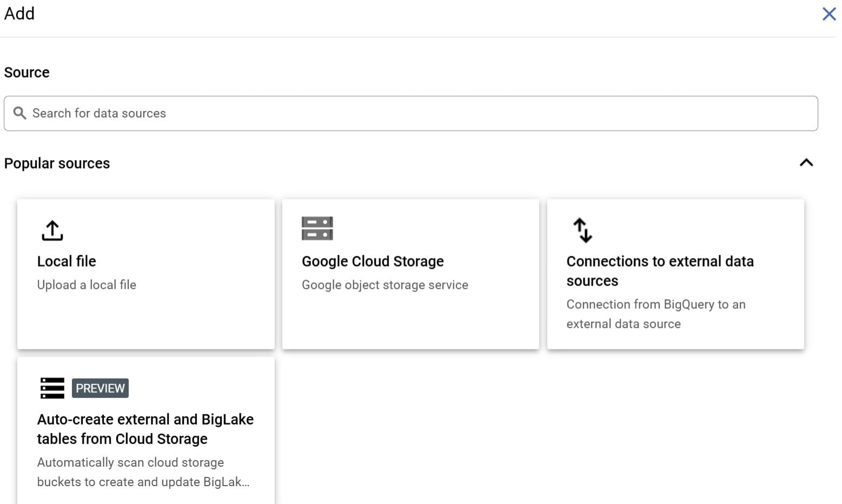Click 'Google object storage service' description text
The image size is (842, 504).
pyautogui.click(x=384, y=285)
